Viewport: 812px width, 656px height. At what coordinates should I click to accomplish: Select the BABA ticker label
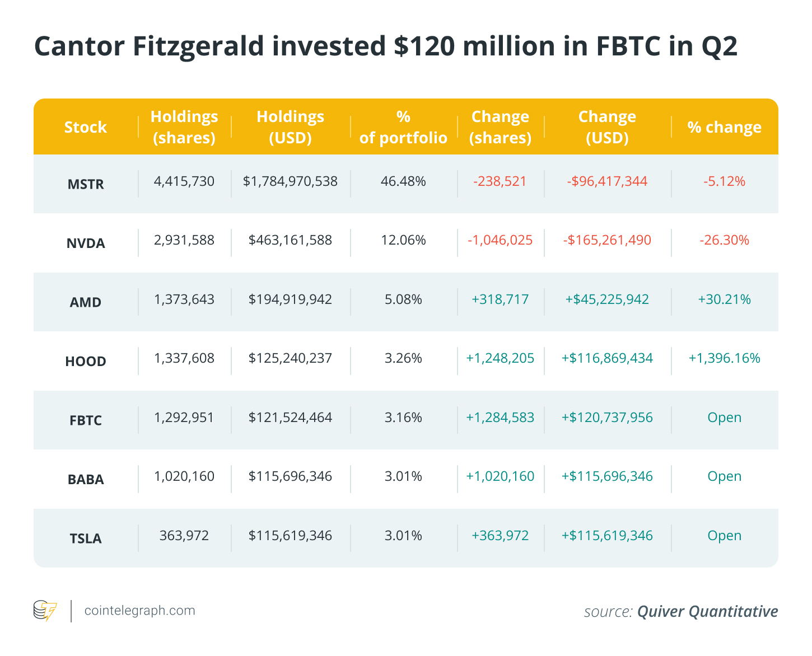tap(86, 480)
